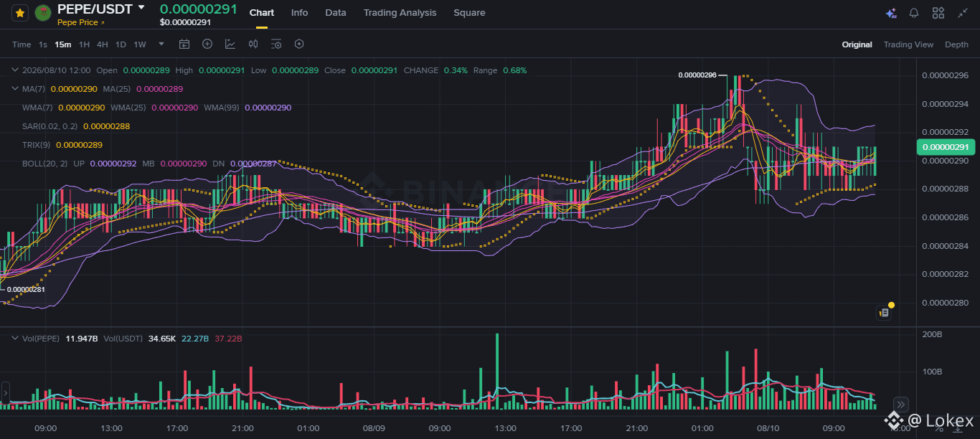
Task: Open the news notes icon on chart
Action: [884, 312]
